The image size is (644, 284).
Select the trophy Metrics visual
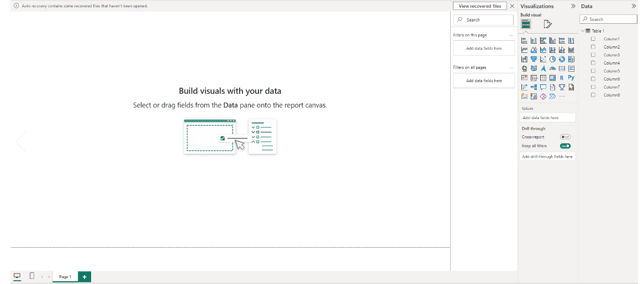[x=562, y=87]
